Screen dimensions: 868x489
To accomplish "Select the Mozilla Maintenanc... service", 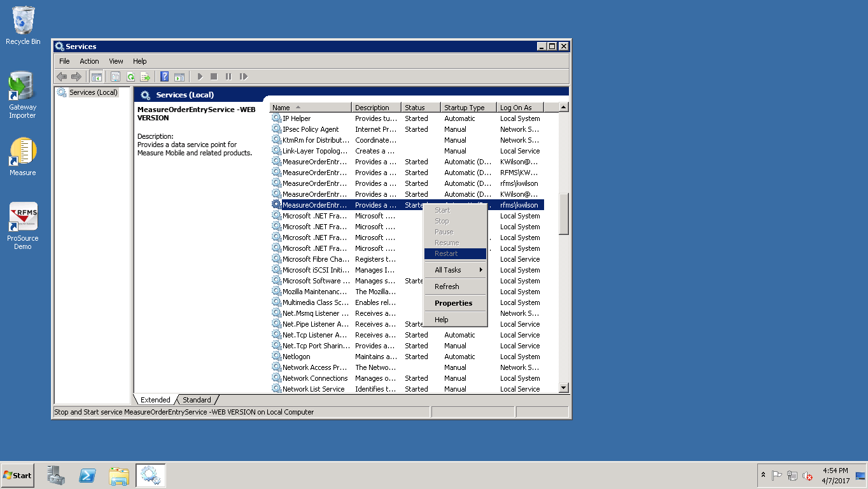I will tap(407, 292).
